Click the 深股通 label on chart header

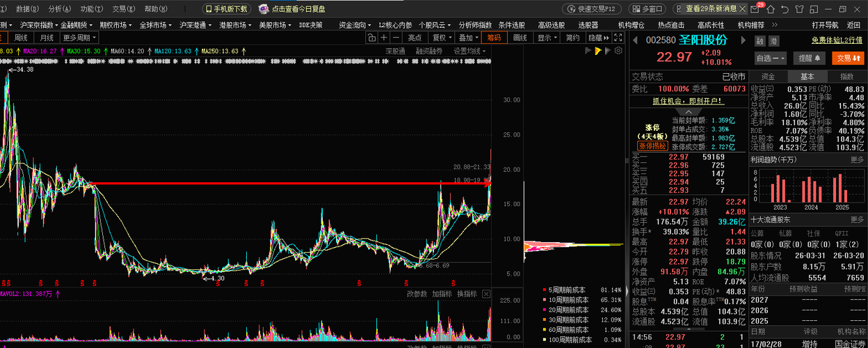(396, 51)
